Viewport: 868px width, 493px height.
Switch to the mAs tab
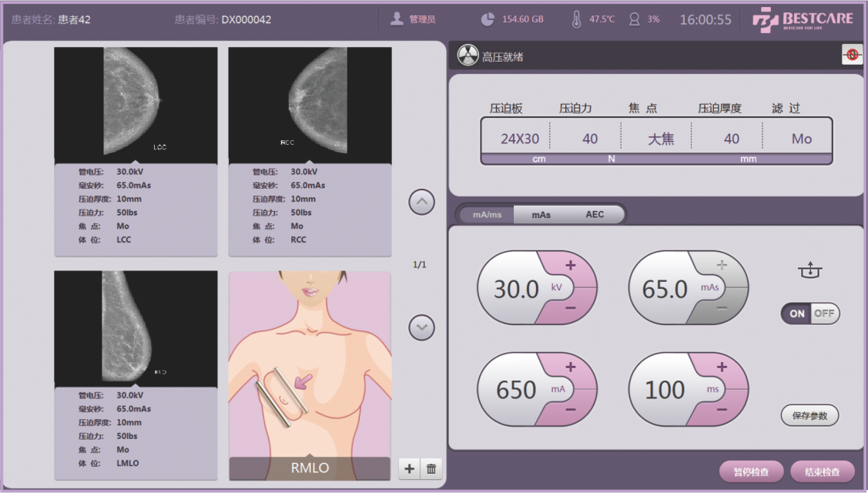[x=541, y=215]
